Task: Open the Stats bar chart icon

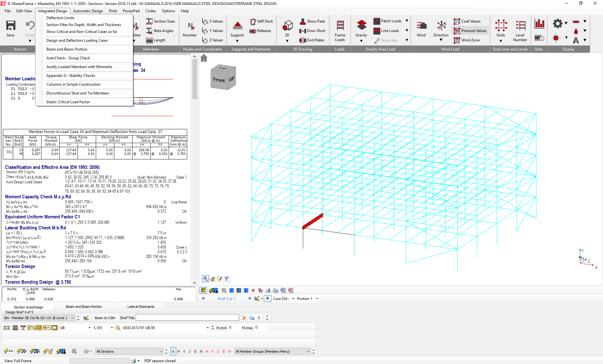Action: click(x=539, y=24)
